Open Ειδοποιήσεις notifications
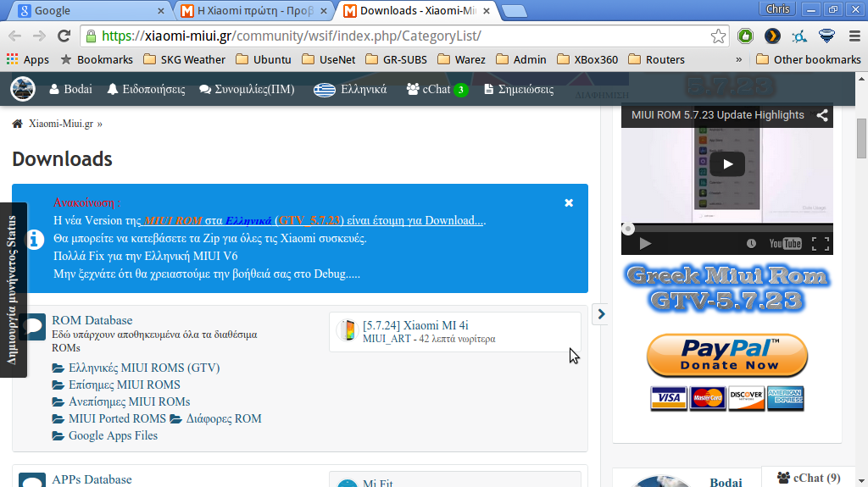 tap(146, 89)
